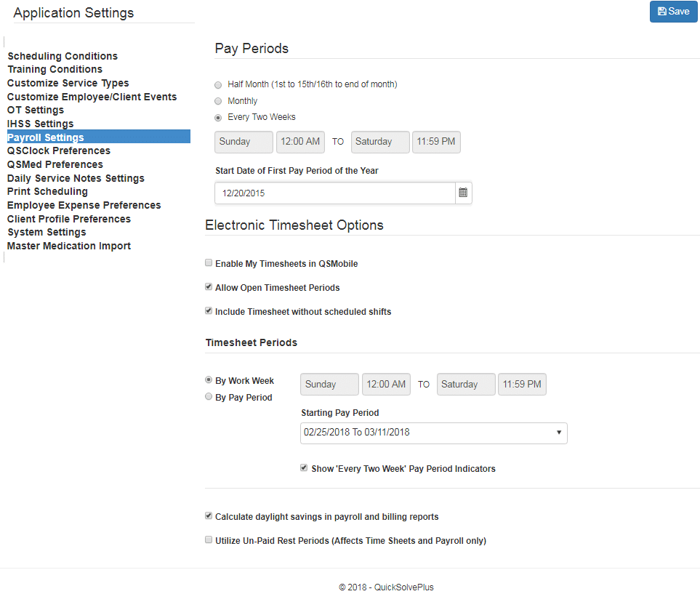Disable Include Timesheet without scheduled shifts
This screenshot has height=594, width=700.
click(x=209, y=311)
